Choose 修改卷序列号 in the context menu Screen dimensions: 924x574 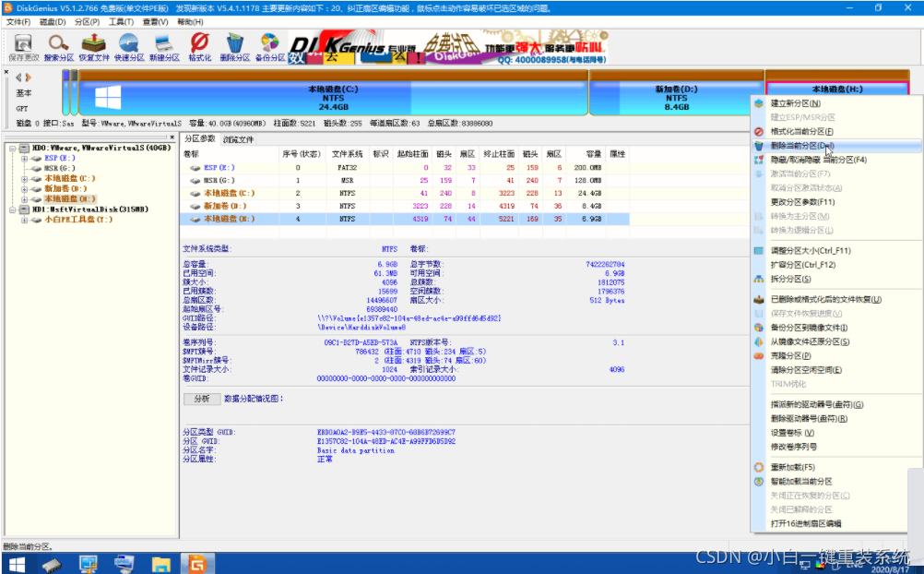click(794, 448)
